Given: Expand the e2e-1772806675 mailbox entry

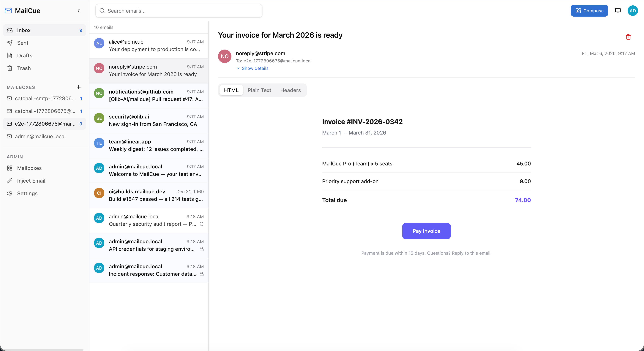Looking at the screenshot, I should tap(45, 124).
